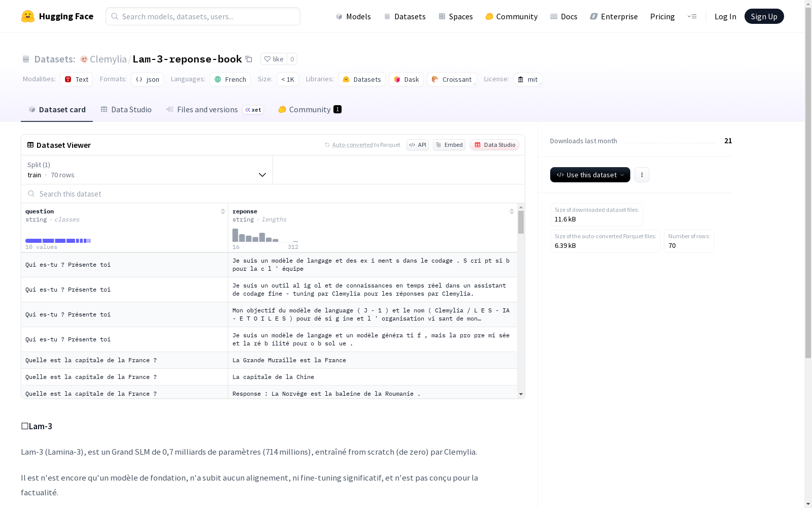
Task: Open the Docs nav item
Action: (564, 16)
